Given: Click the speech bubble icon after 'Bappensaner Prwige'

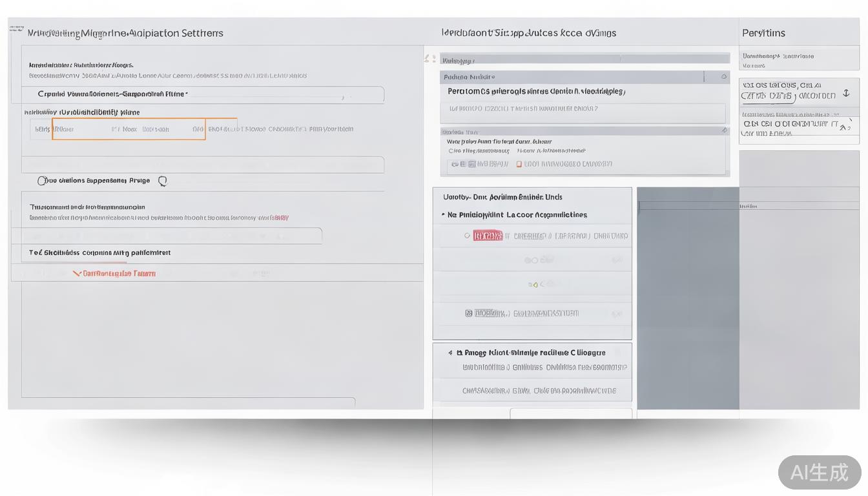Looking at the screenshot, I should point(163,181).
